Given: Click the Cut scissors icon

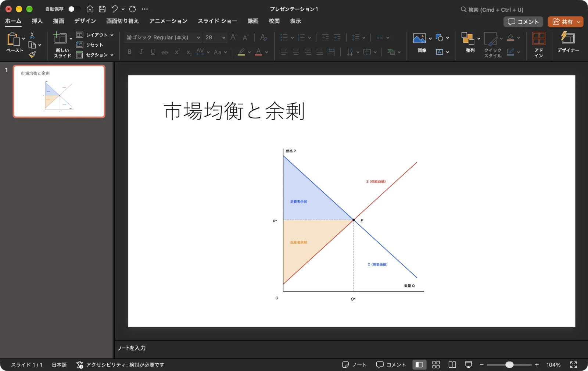Looking at the screenshot, I should [x=32, y=35].
